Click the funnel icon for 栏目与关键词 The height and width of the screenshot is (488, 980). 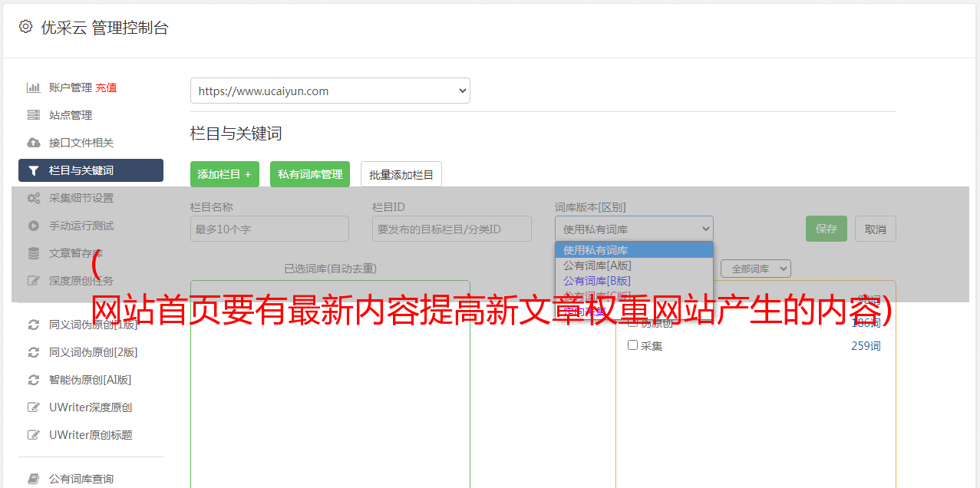[33, 170]
